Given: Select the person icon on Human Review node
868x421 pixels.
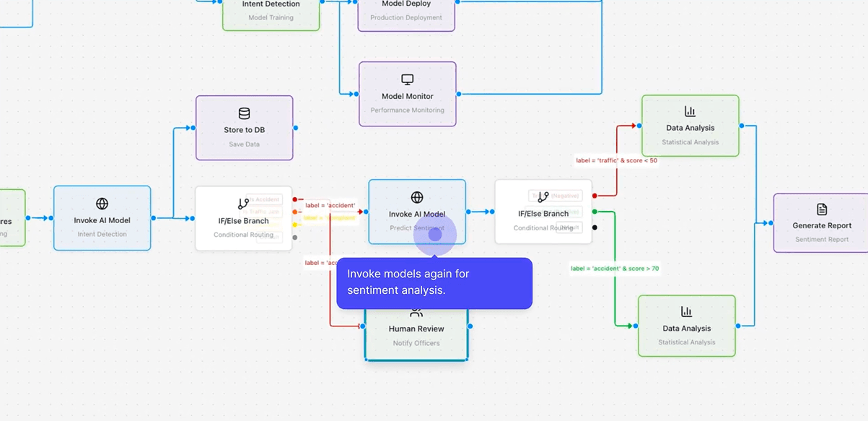Looking at the screenshot, I should tap(416, 311).
